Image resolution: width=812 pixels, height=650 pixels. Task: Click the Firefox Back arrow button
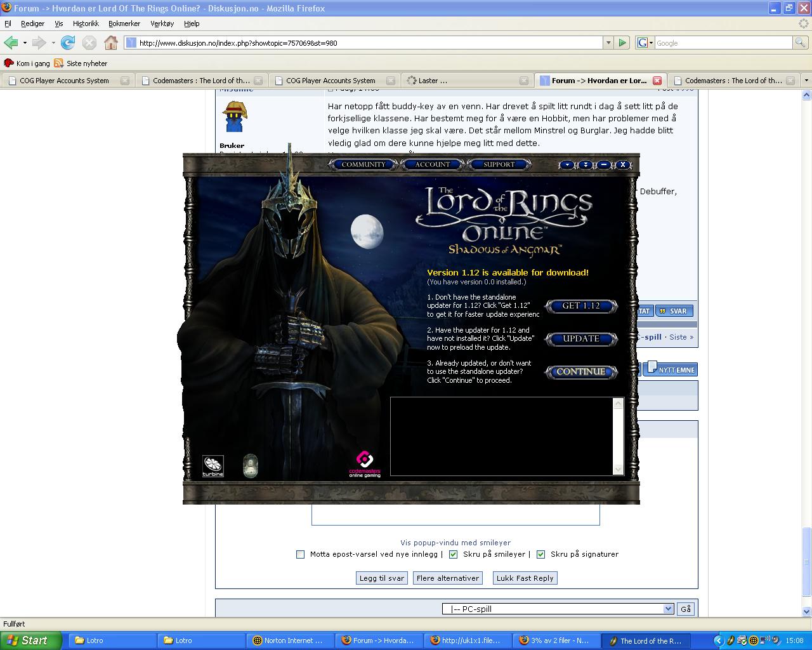click(x=11, y=43)
